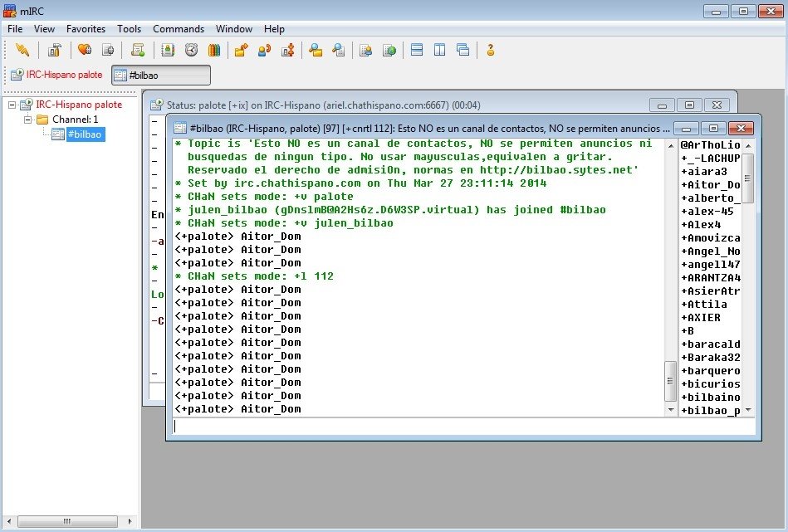
Task: Select nickname +aiara3 in nick list
Action: coord(704,171)
